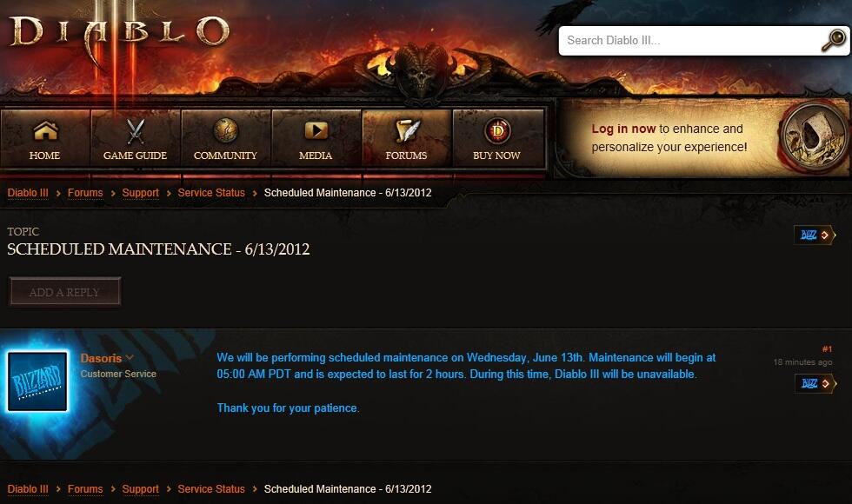Click the Home house icon
Viewport: 852px width, 504px height.
click(x=45, y=131)
